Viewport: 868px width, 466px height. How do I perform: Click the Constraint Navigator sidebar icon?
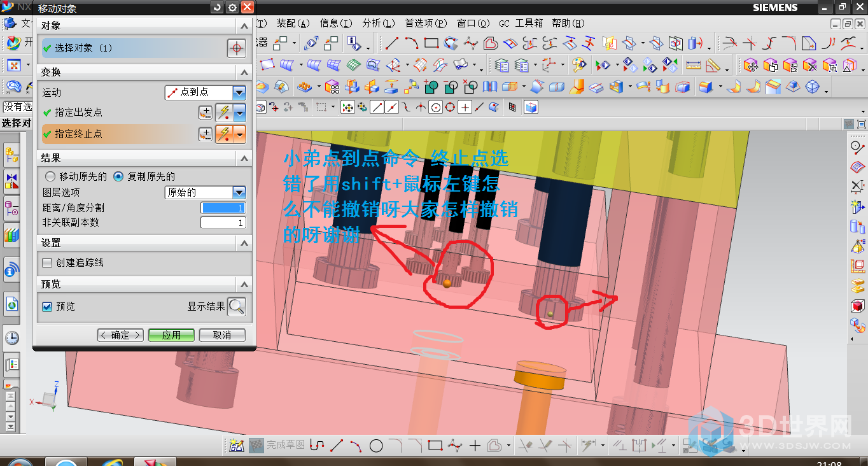[x=12, y=181]
